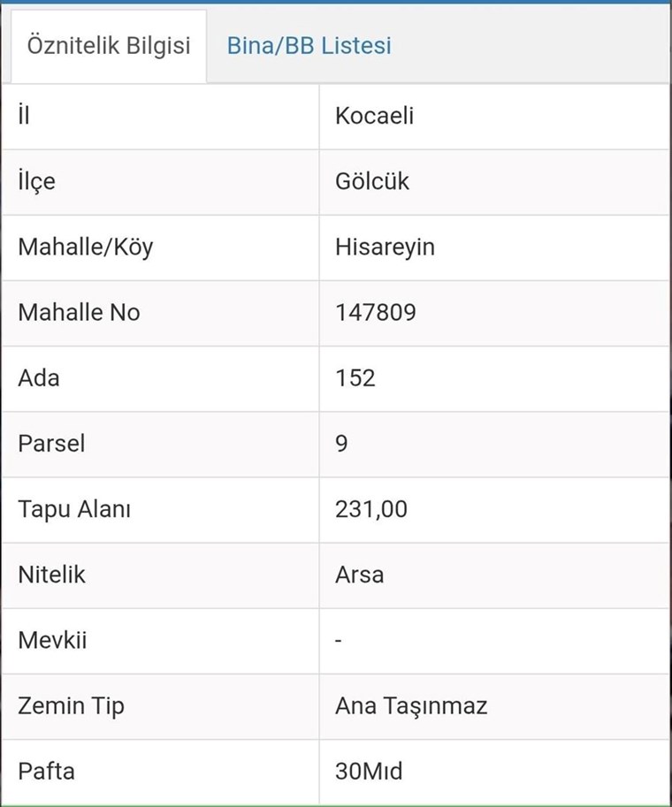The width and height of the screenshot is (672, 807).
Task: Click the Hisareyin neighborhood value
Action: coord(385,247)
